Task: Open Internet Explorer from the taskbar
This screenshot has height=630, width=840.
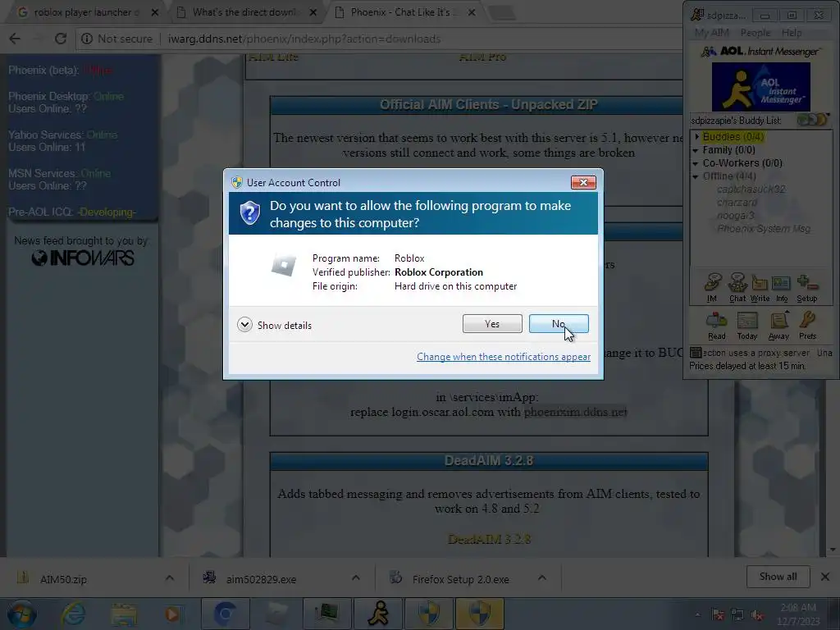Action: coord(72,614)
